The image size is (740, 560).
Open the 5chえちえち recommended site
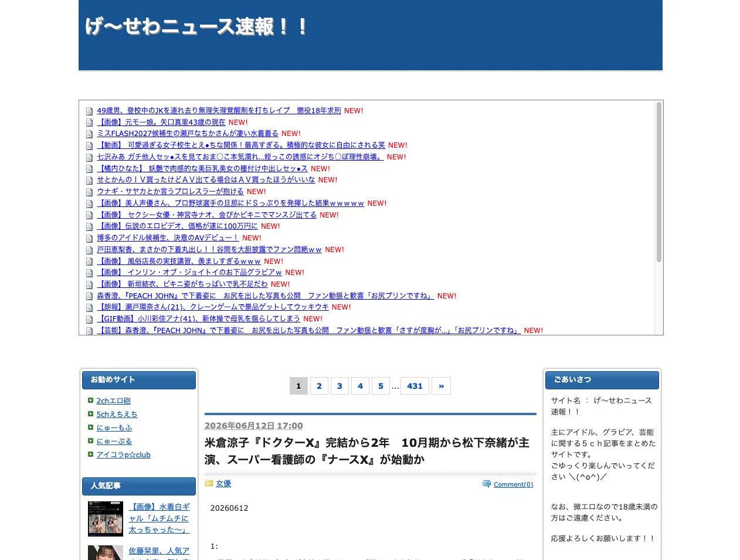pos(117,415)
